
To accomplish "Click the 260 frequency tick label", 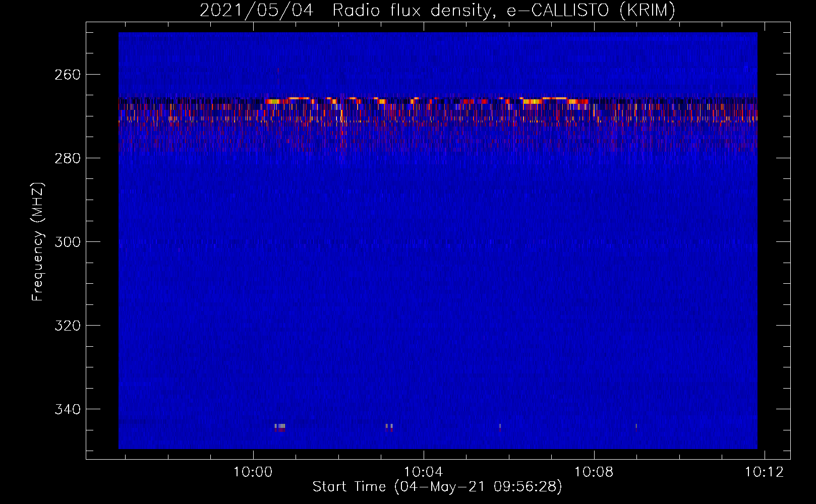I will (68, 75).
